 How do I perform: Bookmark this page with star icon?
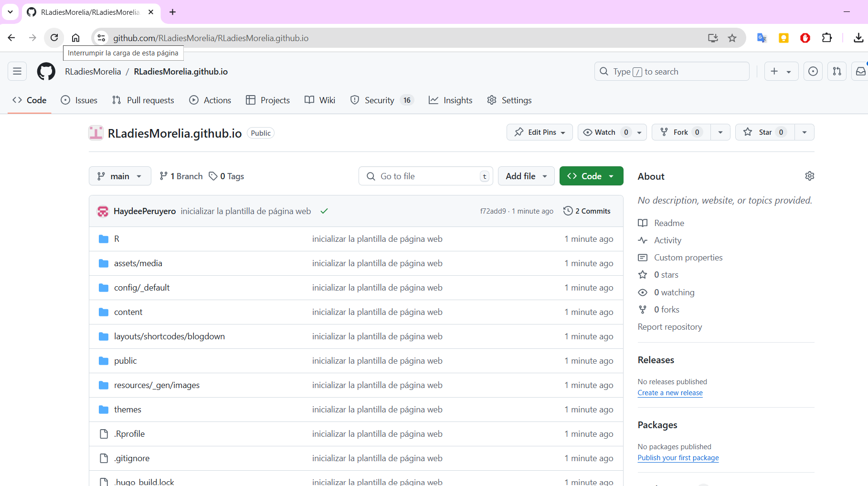coord(732,38)
